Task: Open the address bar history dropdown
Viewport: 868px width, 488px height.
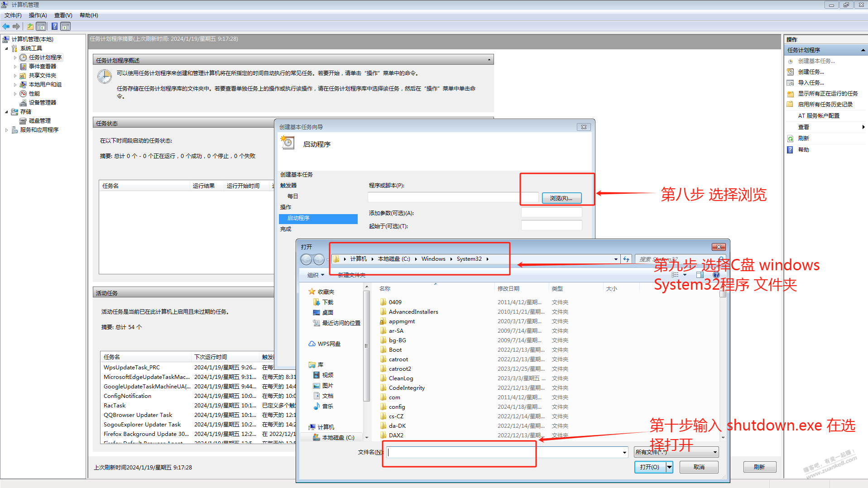Action: coord(616,259)
